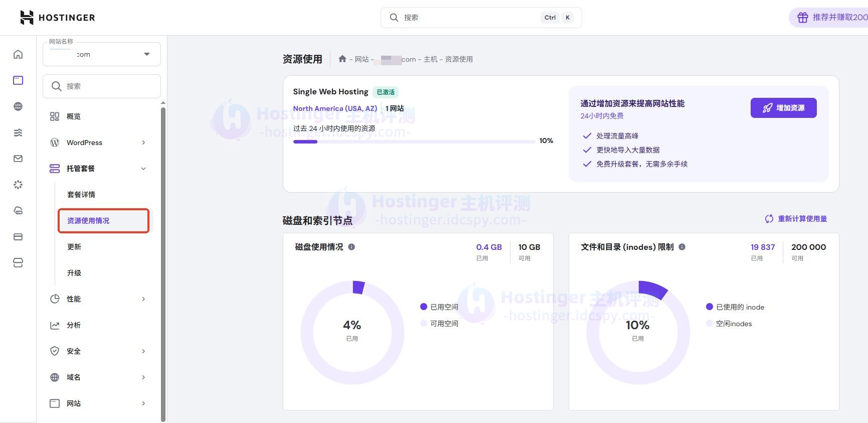
Task: Click the 24-hour resource usage progress bar
Action: [x=414, y=142]
